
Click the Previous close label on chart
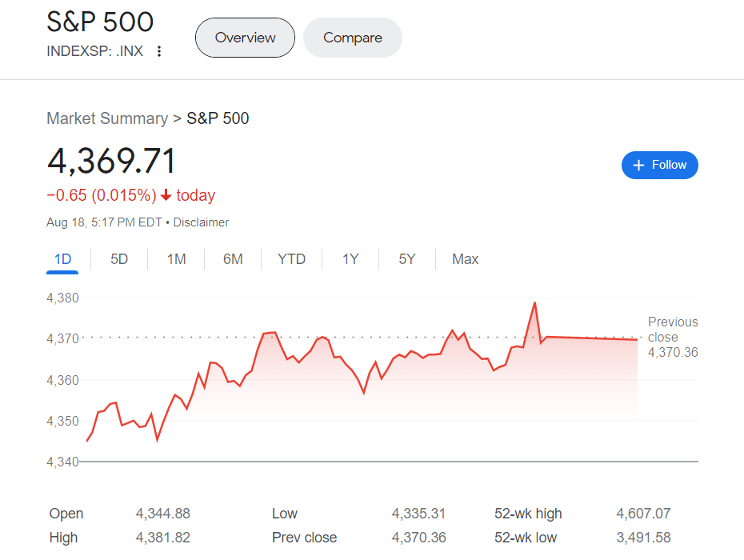click(673, 330)
